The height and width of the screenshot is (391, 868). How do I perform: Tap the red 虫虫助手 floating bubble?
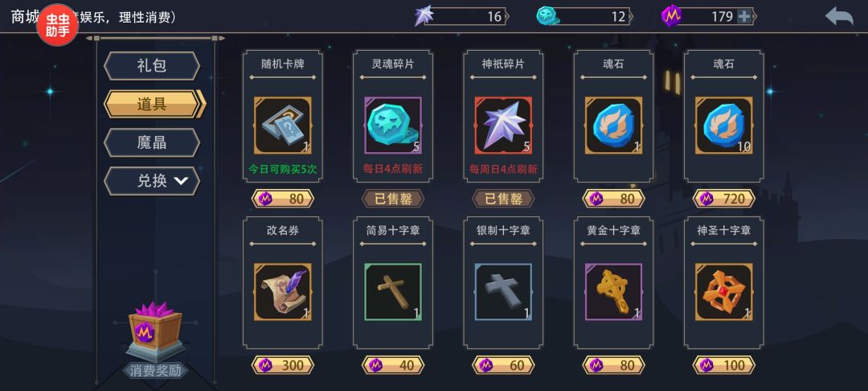tap(58, 25)
